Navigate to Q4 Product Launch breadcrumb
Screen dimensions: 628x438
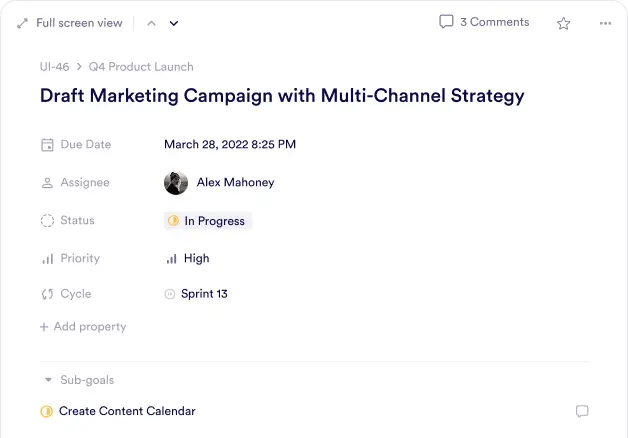pyautogui.click(x=141, y=67)
